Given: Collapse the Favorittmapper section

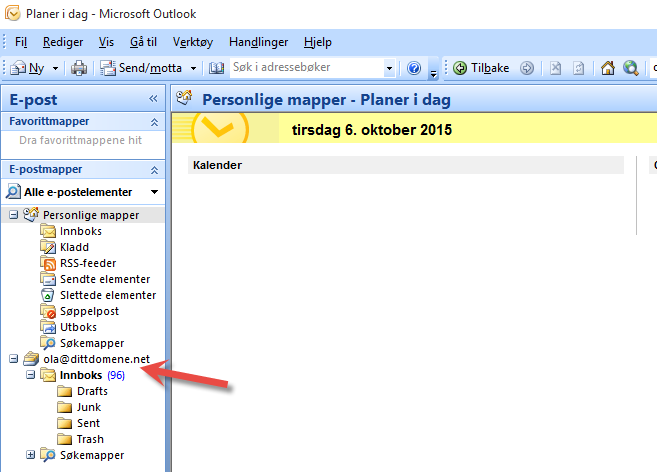Looking at the screenshot, I should tap(154, 122).
